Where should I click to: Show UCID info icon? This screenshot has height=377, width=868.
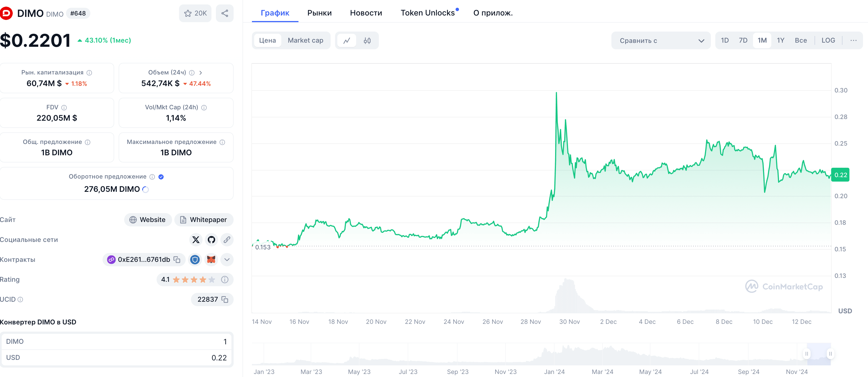click(x=20, y=299)
